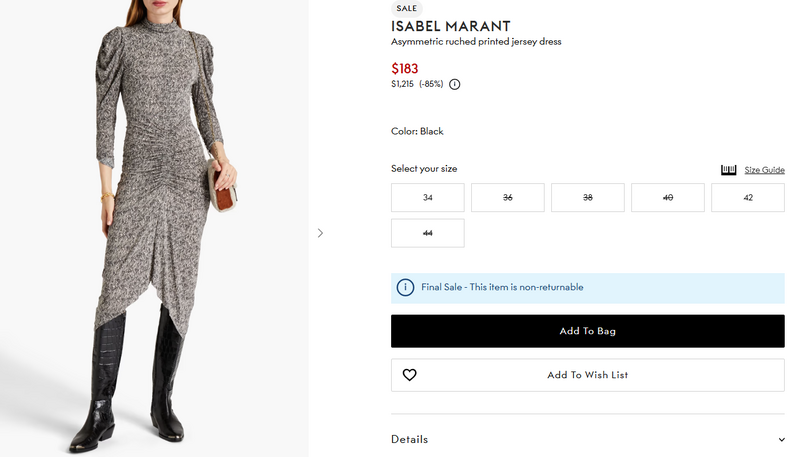The image size is (800, 457).
Task: Expand the Details section chevron
Action: 781,439
